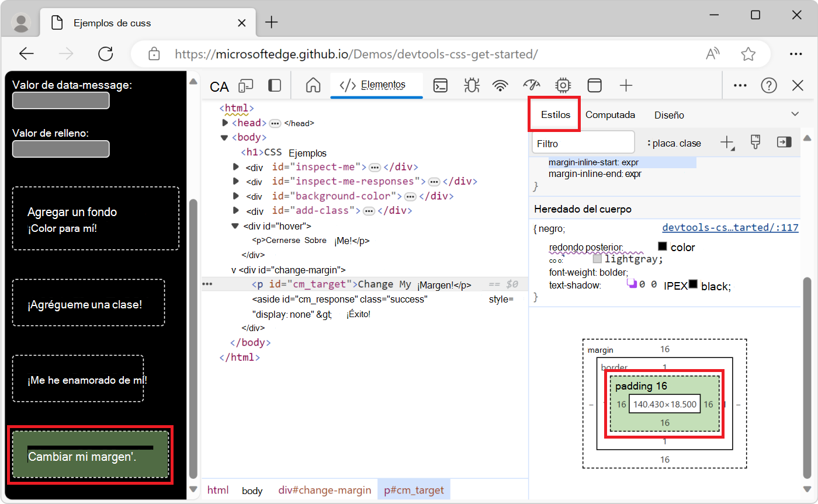
Task: Open the devtools-cs…tarted/:117 source link
Action: click(x=730, y=228)
